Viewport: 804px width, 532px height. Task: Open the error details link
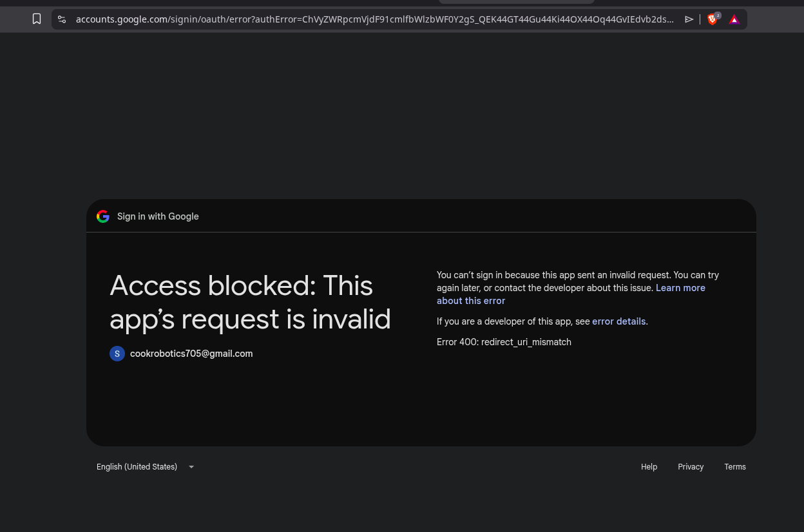[x=619, y=321]
